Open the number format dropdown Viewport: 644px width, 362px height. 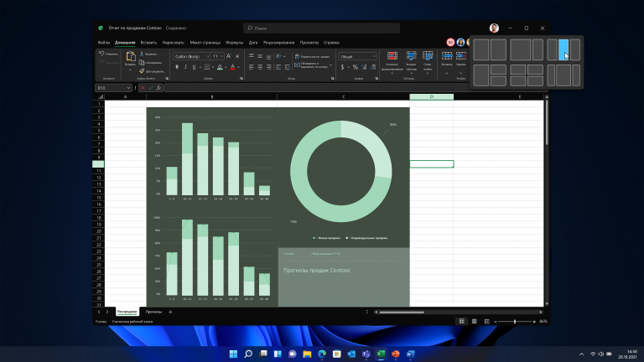point(375,55)
